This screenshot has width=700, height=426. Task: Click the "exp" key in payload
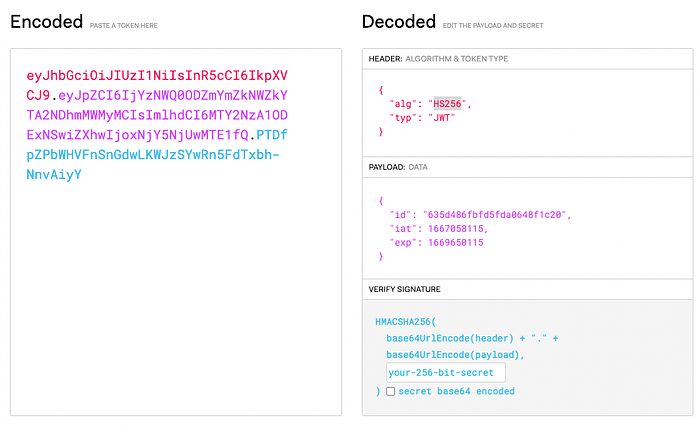click(x=403, y=242)
